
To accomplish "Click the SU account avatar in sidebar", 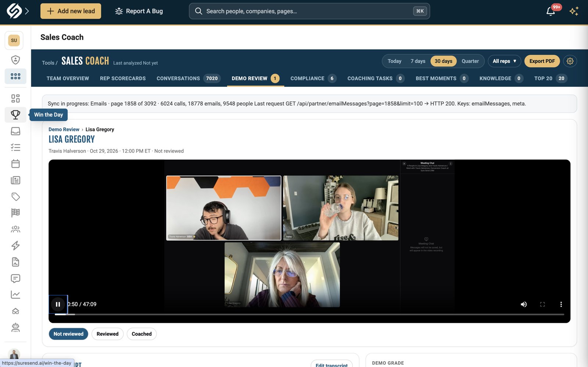I will point(14,40).
